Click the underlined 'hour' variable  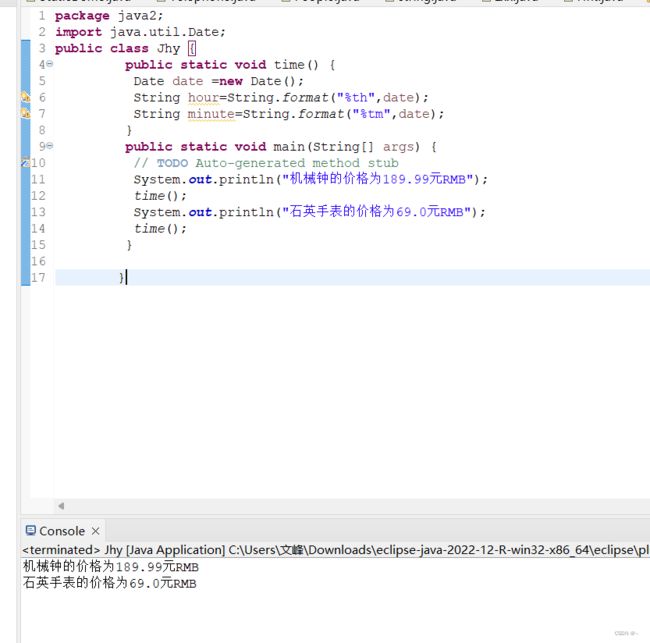pos(203,98)
